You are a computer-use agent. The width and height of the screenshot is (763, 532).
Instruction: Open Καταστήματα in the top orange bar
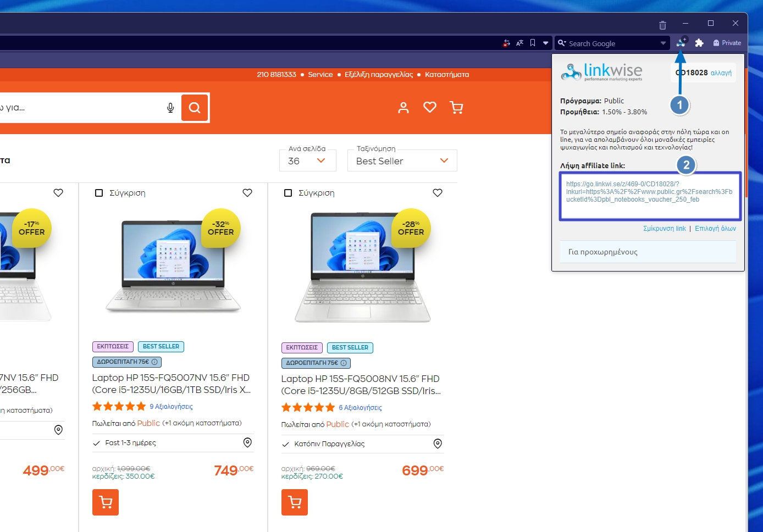pyautogui.click(x=446, y=75)
